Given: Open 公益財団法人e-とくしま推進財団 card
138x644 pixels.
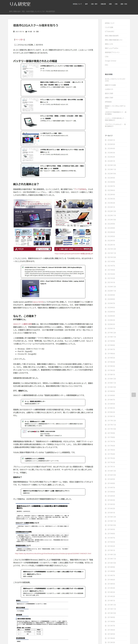Looking at the screenshot, I should (53, 460).
